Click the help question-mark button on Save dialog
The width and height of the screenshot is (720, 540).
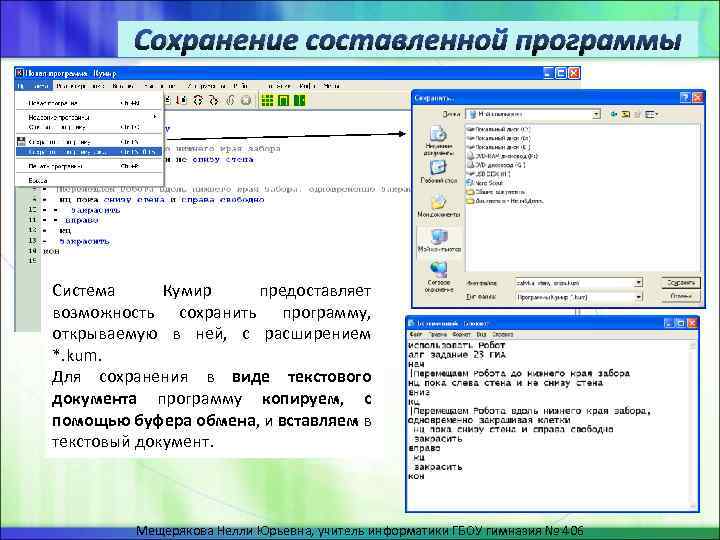684,97
